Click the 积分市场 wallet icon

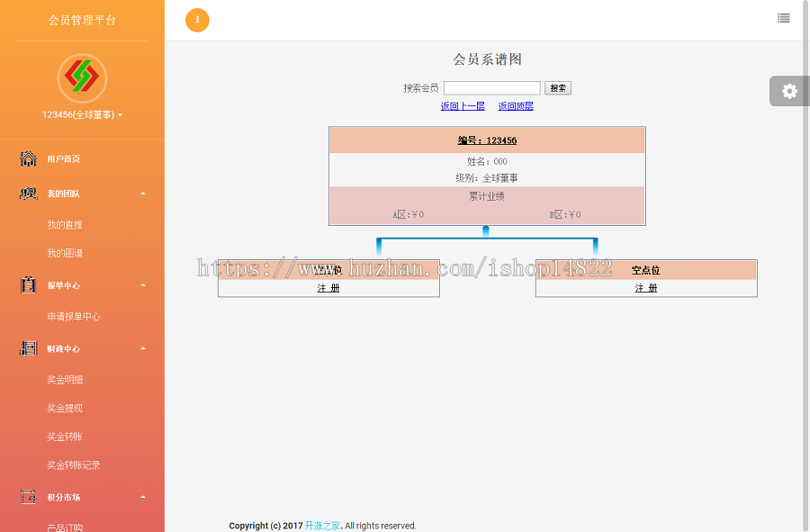pyautogui.click(x=29, y=497)
